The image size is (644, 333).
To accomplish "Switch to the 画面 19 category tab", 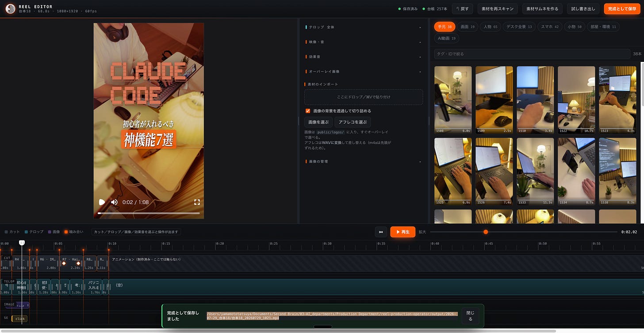I will coord(468,27).
